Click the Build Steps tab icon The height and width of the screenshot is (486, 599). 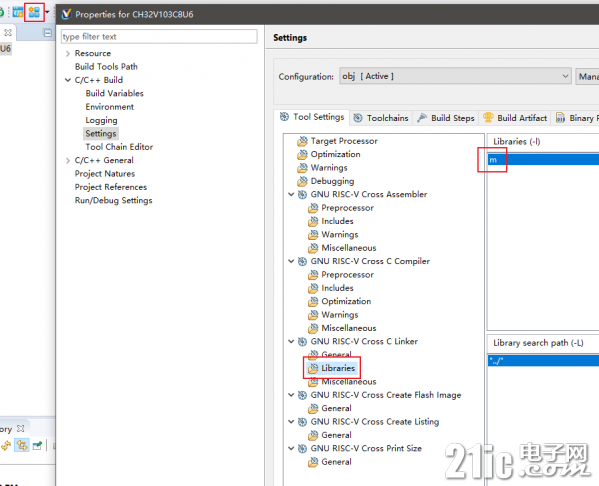coord(422,118)
